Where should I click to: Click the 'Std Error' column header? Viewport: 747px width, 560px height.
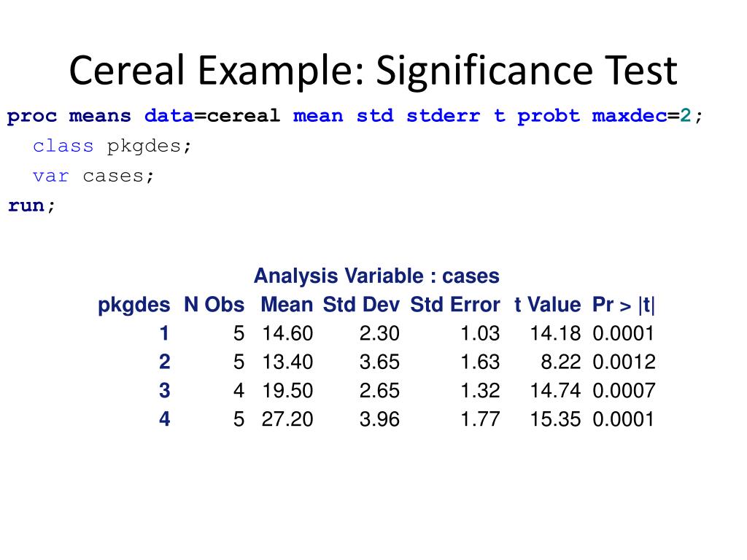(455, 305)
